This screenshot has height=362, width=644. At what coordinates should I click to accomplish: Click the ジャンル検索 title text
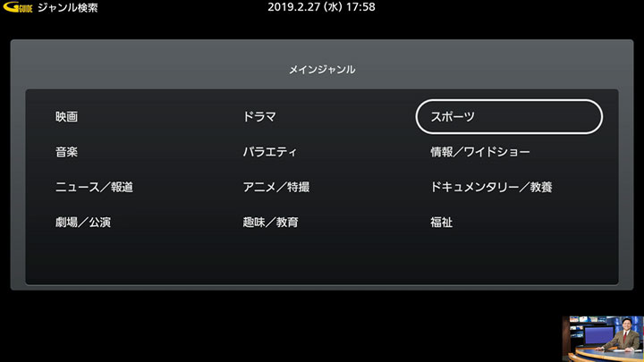(68, 8)
